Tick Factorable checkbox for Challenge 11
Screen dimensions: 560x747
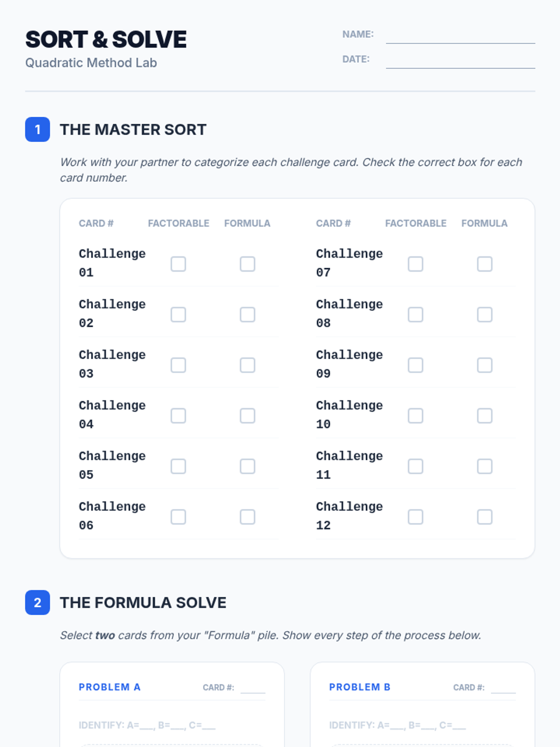415,466
